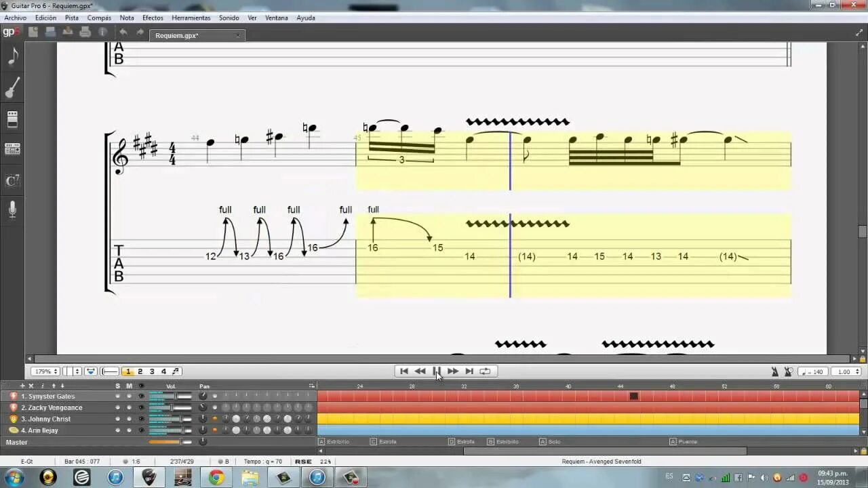Hide the Synyster Gates track with eye icon

[x=141, y=396]
